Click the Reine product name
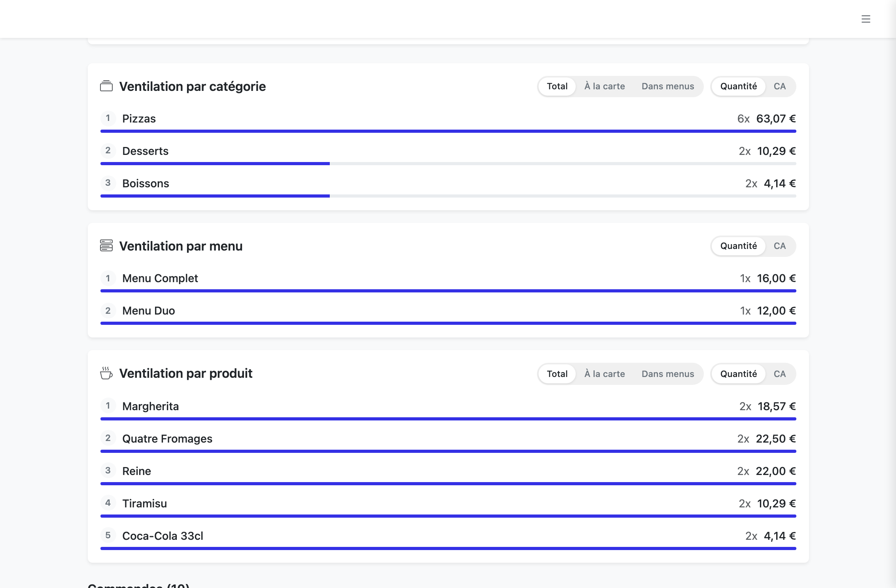The height and width of the screenshot is (588, 896). 136,471
